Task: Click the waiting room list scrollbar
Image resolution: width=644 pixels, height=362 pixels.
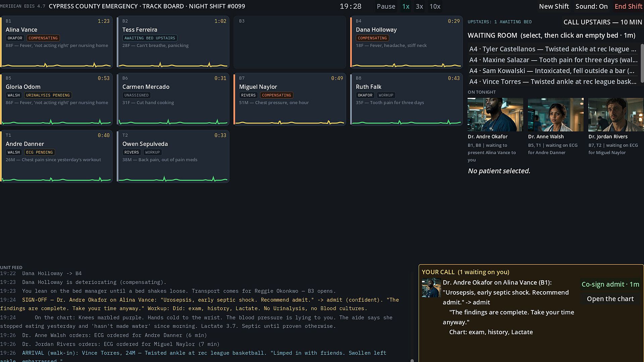Action: [x=642, y=63]
